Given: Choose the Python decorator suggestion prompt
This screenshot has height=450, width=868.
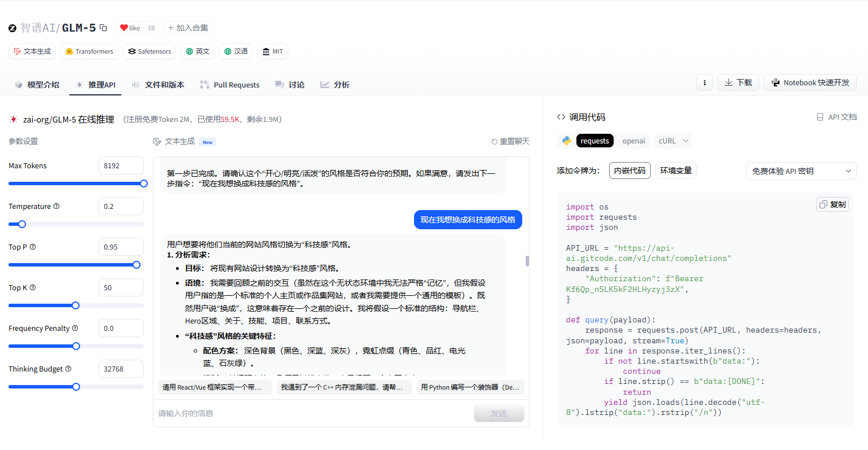Looking at the screenshot, I should [x=470, y=387].
